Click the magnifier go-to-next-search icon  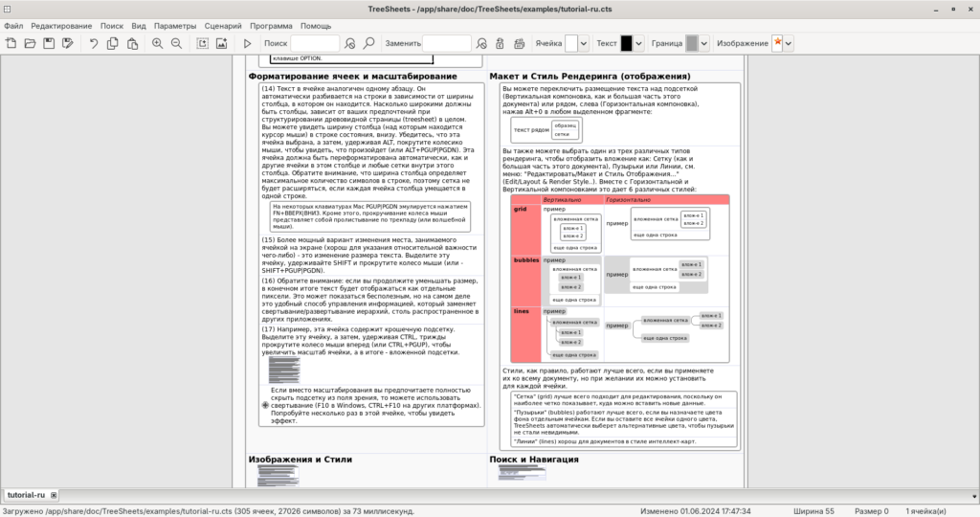click(x=368, y=43)
